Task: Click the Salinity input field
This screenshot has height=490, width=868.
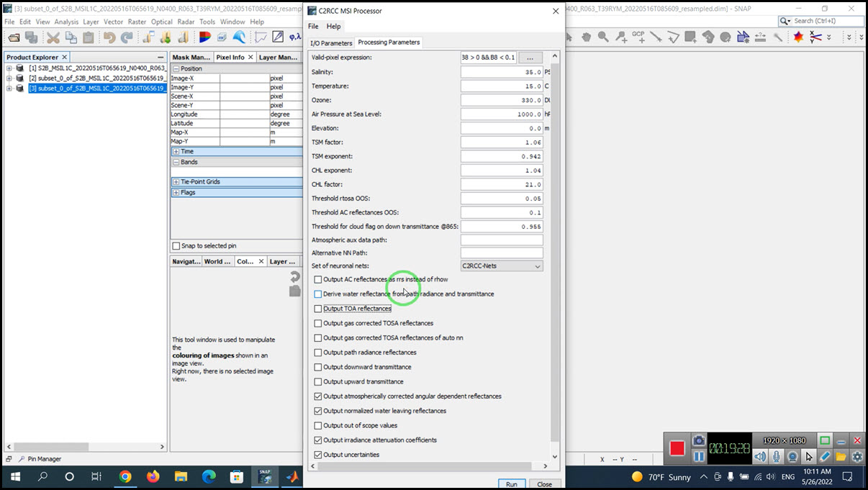Action: click(x=501, y=72)
